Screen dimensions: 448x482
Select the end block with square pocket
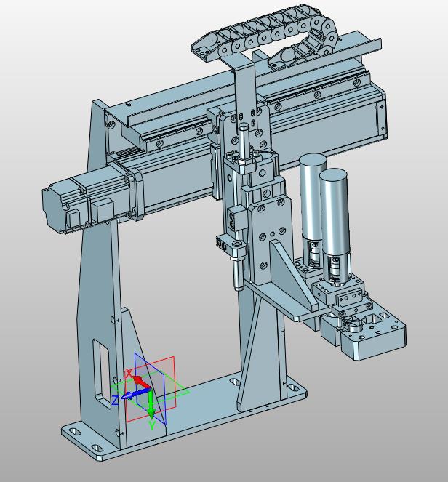[x=374, y=334]
